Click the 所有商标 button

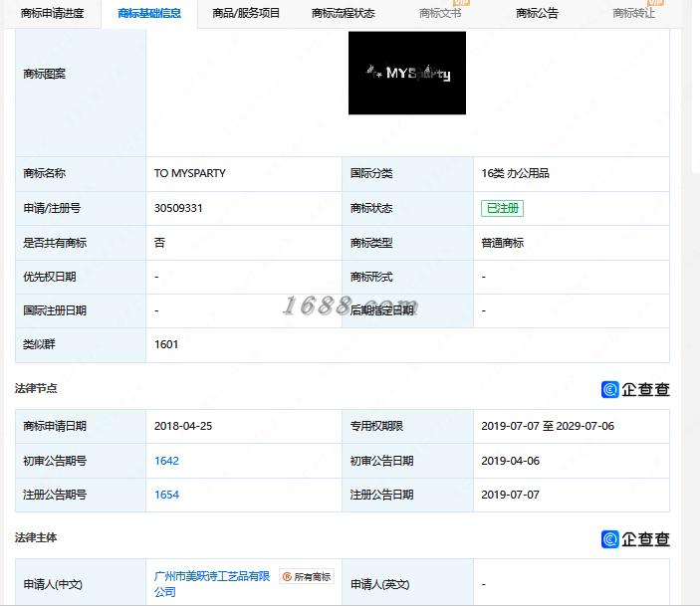[x=307, y=576]
